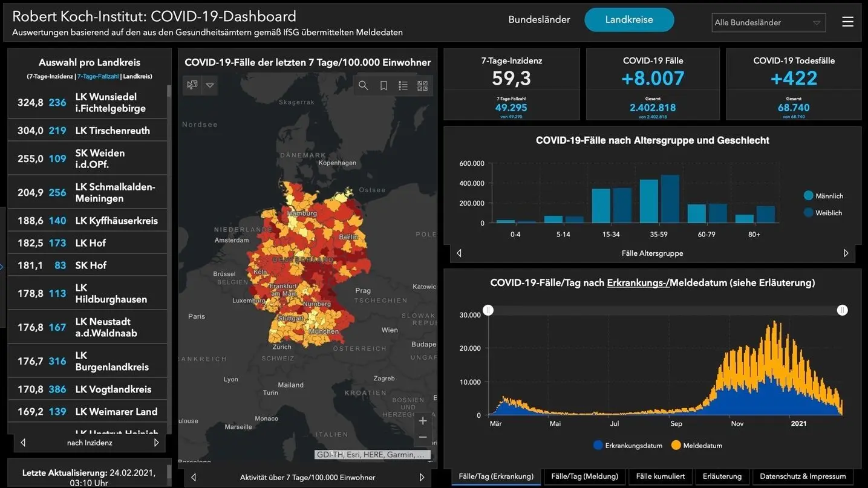
Task: Open the Fälle/Tag (Meldung) tab
Action: pos(584,477)
